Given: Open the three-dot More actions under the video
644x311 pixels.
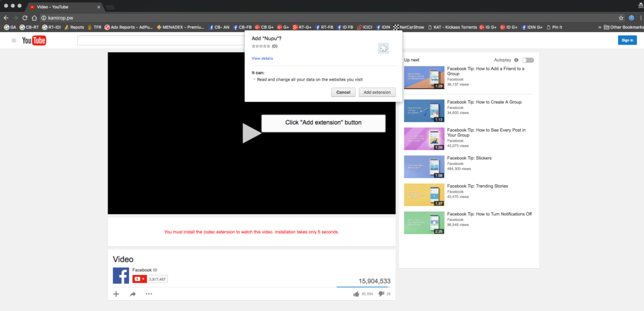Looking at the screenshot, I should tap(148, 294).
